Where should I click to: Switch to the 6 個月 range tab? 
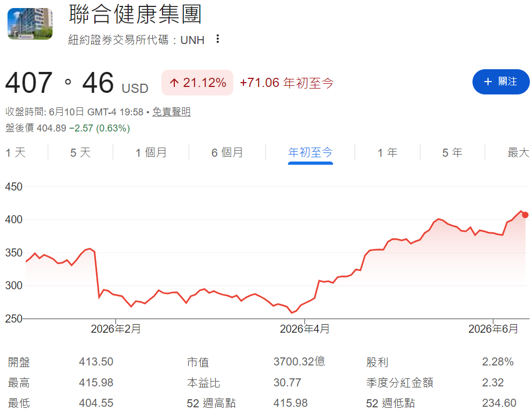227,152
